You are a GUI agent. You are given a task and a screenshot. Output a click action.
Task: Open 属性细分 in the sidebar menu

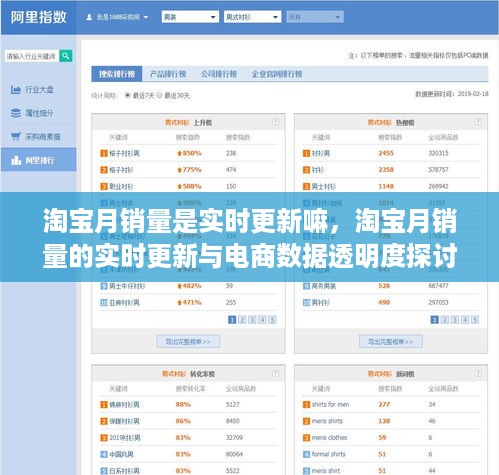pyautogui.click(x=39, y=113)
